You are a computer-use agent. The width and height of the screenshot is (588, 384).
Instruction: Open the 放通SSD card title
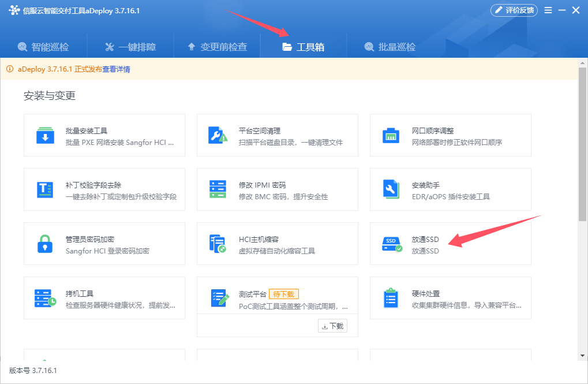(x=425, y=240)
